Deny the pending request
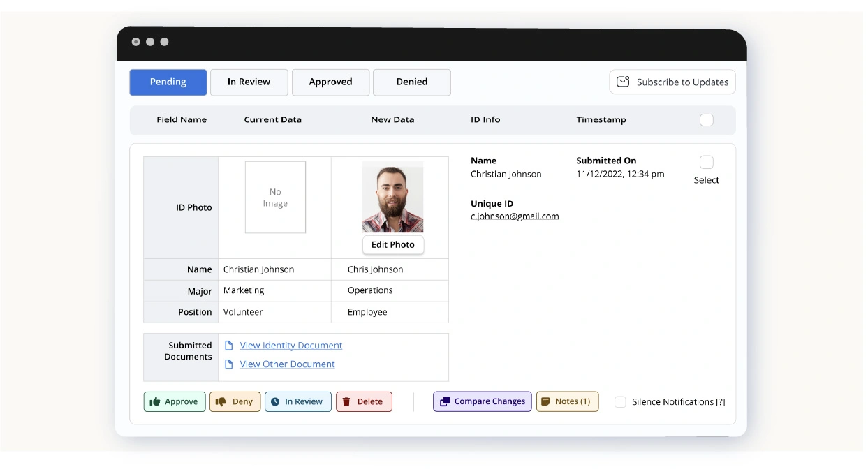This screenshot has width=868, height=474. [235, 401]
